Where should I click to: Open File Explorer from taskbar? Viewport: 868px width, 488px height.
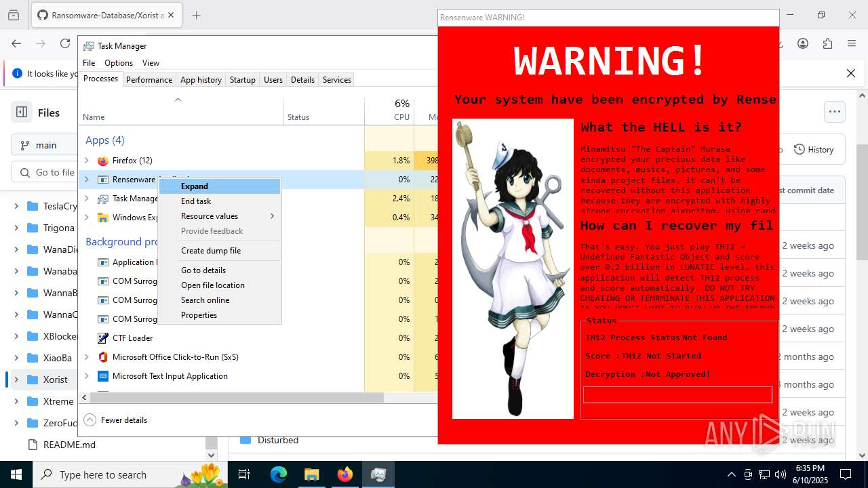(312, 474)
